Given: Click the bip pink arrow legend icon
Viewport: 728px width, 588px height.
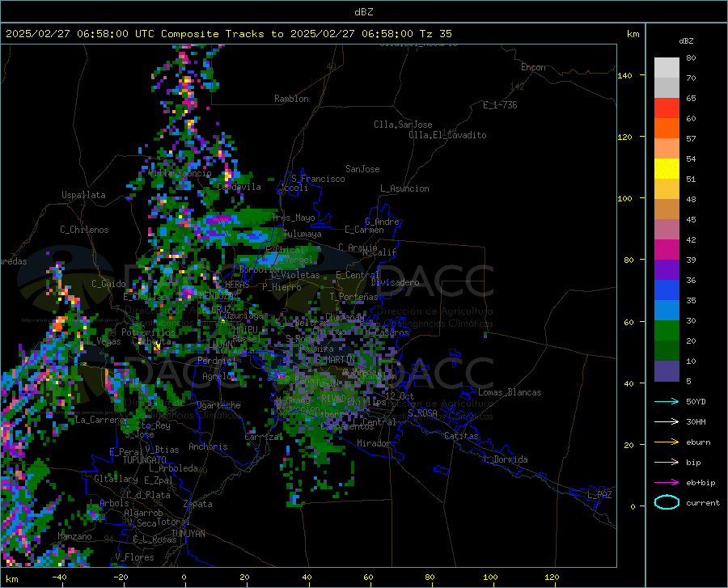Looking at the screenshot, I should [667, 463].
